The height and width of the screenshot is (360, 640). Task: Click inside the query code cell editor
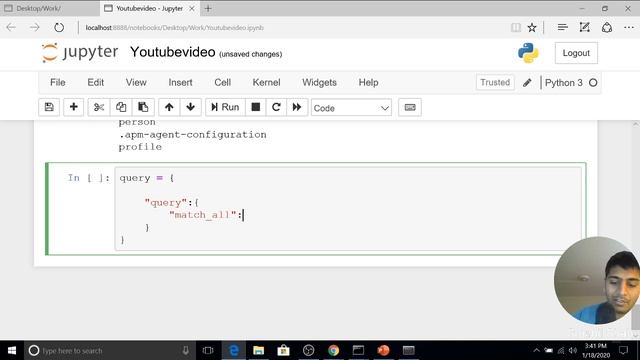point(348,209)
